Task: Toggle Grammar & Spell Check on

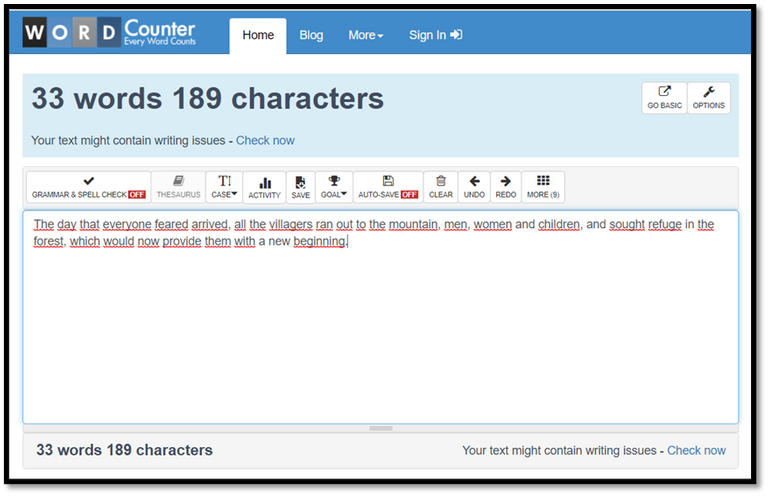Action: click(x=89, y=187)
